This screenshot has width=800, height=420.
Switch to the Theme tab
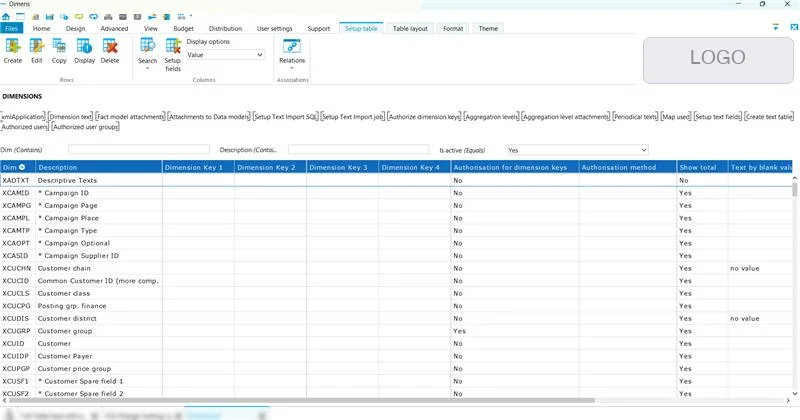pyautogui.click(x=488, y=29)
